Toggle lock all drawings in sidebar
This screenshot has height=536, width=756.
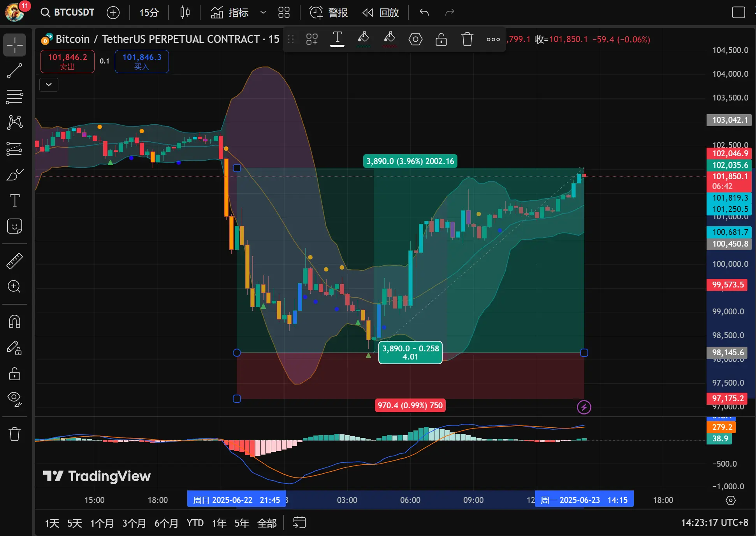pyautogui.click(x=15, y=374)
